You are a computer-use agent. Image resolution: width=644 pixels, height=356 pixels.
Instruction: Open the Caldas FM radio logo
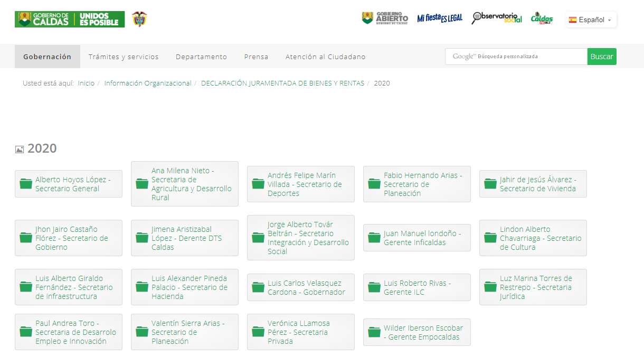coord(542,18)
